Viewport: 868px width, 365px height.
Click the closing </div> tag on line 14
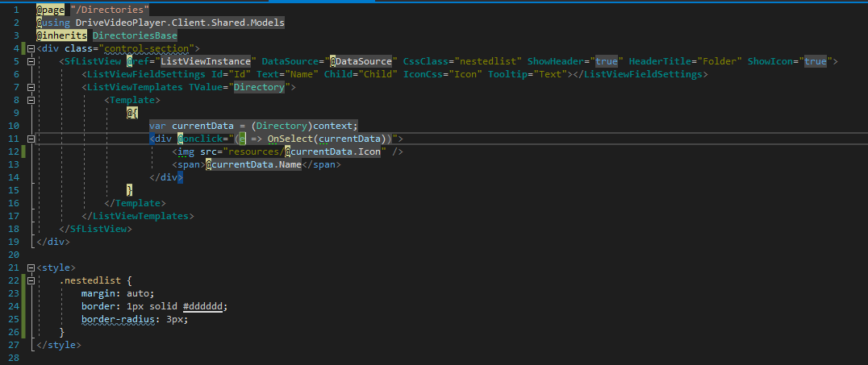[166, 177]
